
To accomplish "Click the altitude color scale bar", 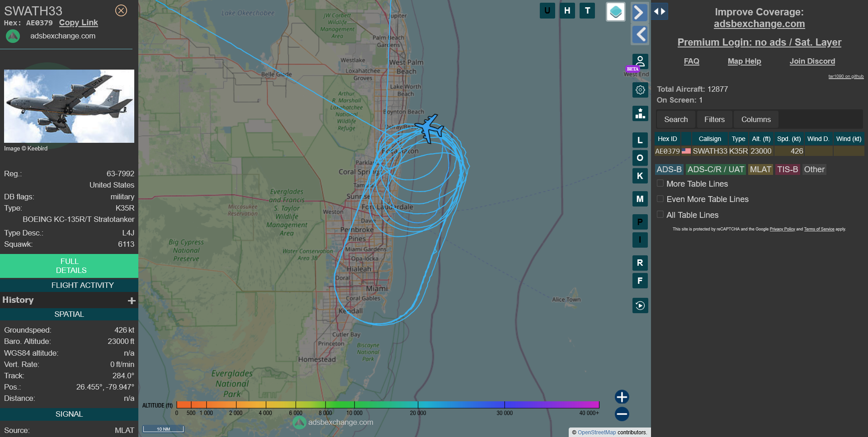I will click(x=388, y=404).
